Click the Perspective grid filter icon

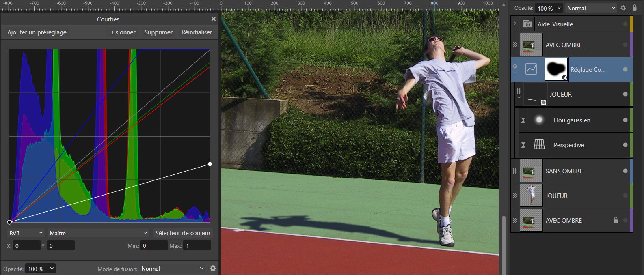tap(539, 145)
